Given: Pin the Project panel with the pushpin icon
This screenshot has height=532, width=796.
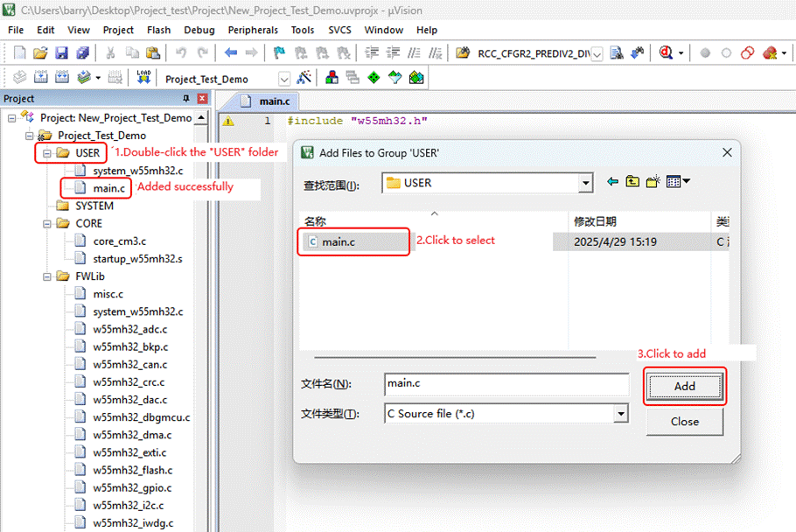Looking at the screenshot, I should point(185,98).
